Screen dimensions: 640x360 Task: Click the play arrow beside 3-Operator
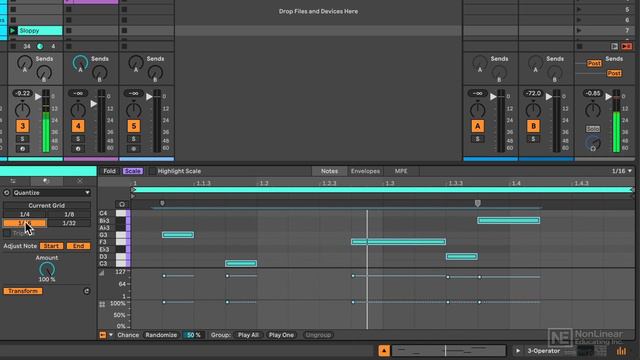[x=518, y=351]
